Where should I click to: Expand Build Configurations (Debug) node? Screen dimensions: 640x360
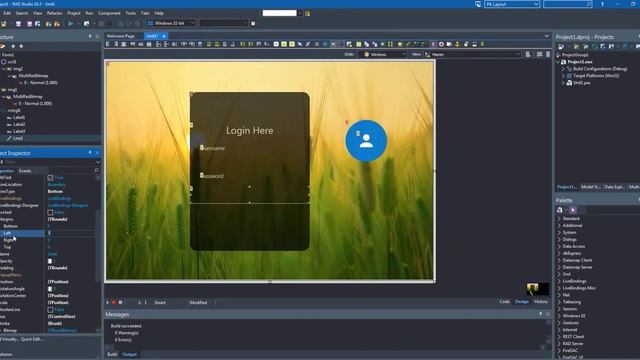point(563,69)
